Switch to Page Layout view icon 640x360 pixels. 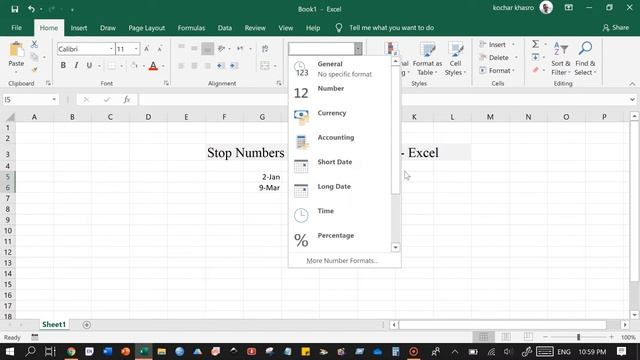pos(506,337)
